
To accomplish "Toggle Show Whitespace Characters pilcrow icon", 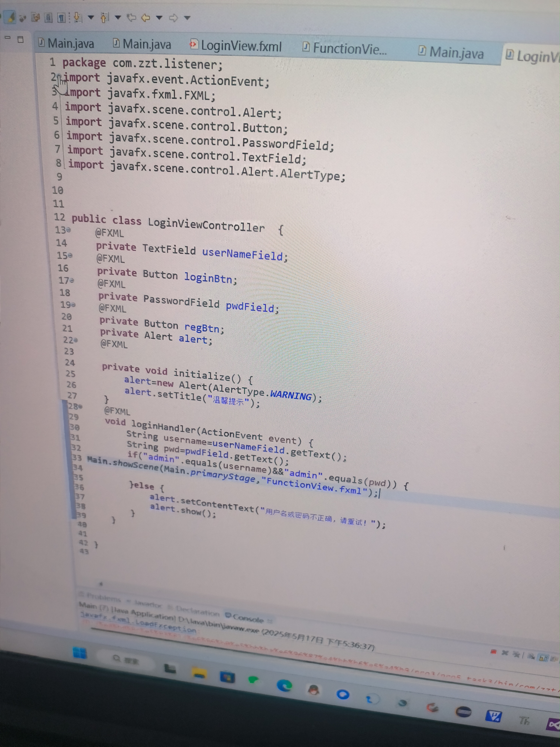I will click(x=61, y=18).
